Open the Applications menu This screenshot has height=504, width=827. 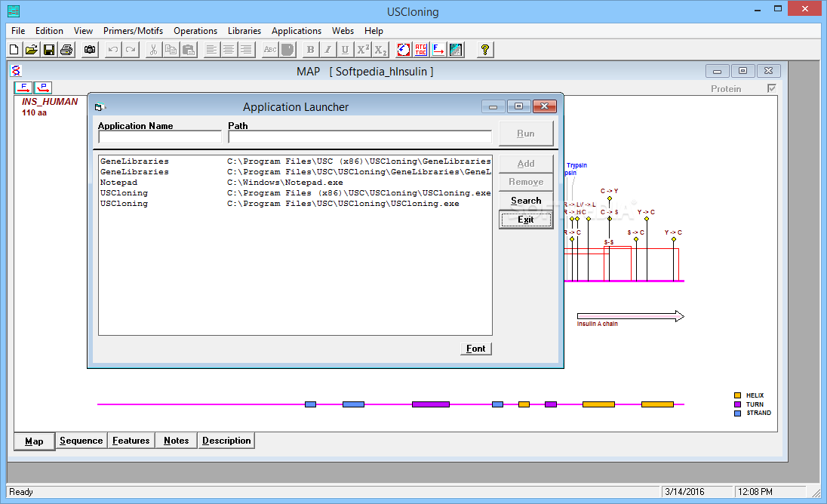[297, 31]
